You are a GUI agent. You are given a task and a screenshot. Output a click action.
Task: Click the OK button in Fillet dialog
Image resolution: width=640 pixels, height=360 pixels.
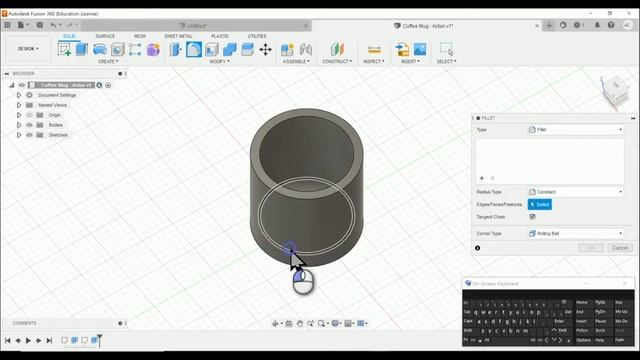point(591,248)
